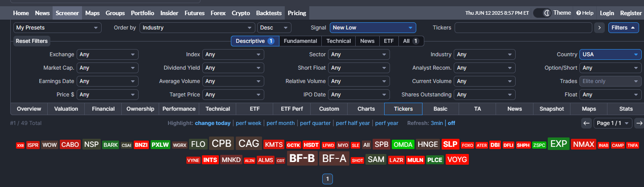644x187 pixels.
Task: Open the Exchange filter dropdown
Action: (x=107, y=54)
